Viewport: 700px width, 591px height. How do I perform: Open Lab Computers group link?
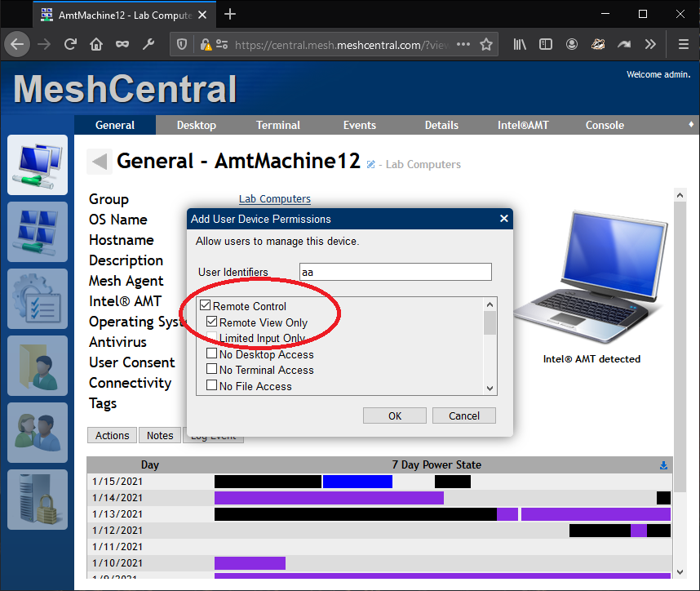click(275, 199)
